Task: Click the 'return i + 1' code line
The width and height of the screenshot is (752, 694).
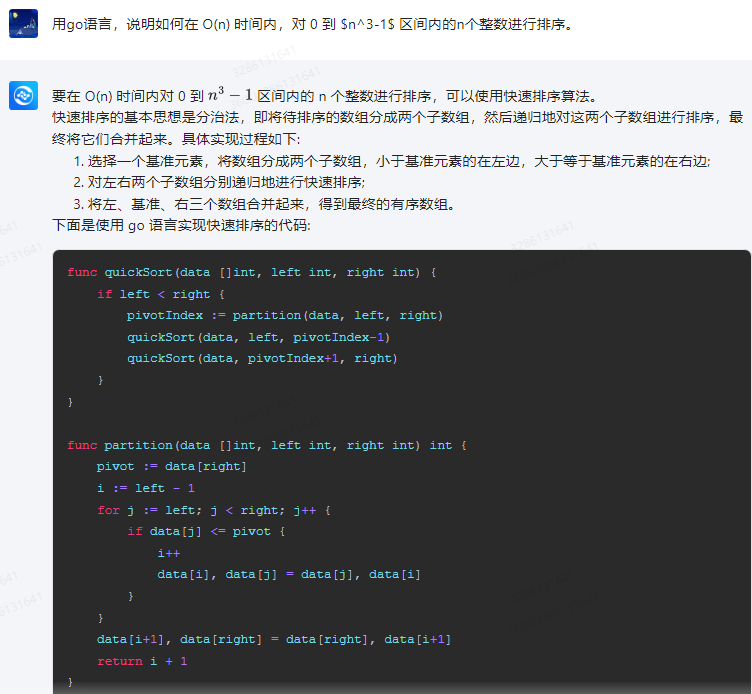Action: pos(142,661)
